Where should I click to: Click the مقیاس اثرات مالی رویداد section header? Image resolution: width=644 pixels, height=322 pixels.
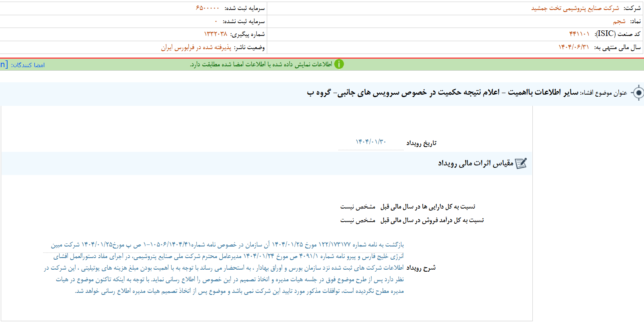[476, 163]
